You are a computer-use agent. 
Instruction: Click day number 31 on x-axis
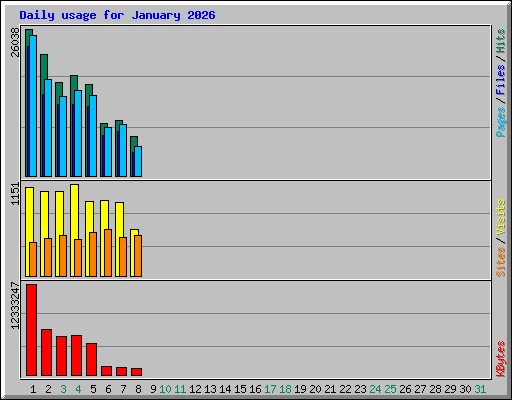coord(480,389)
